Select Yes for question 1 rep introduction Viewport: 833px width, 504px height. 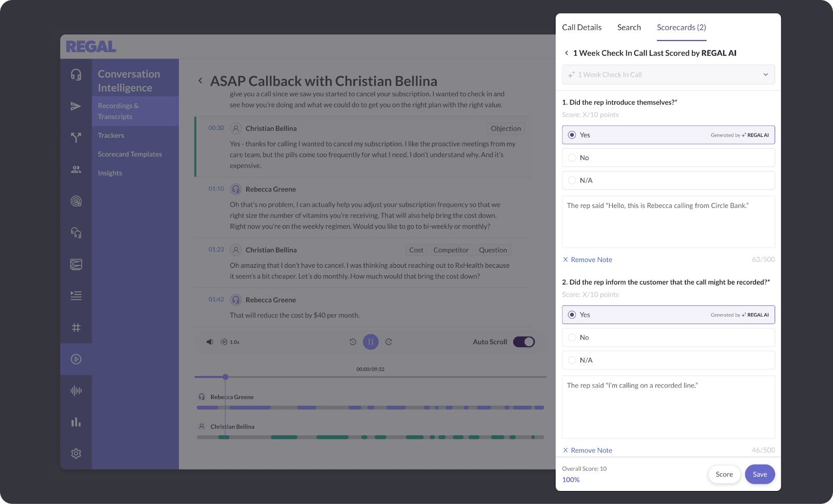(668, 135)
